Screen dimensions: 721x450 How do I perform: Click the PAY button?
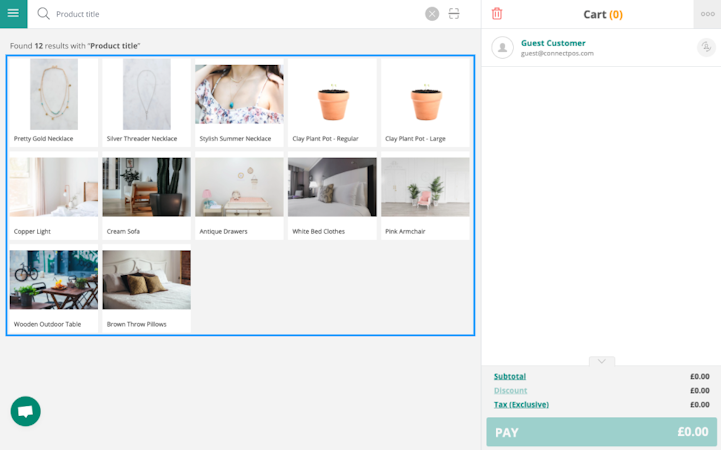(x=601, y=432)
